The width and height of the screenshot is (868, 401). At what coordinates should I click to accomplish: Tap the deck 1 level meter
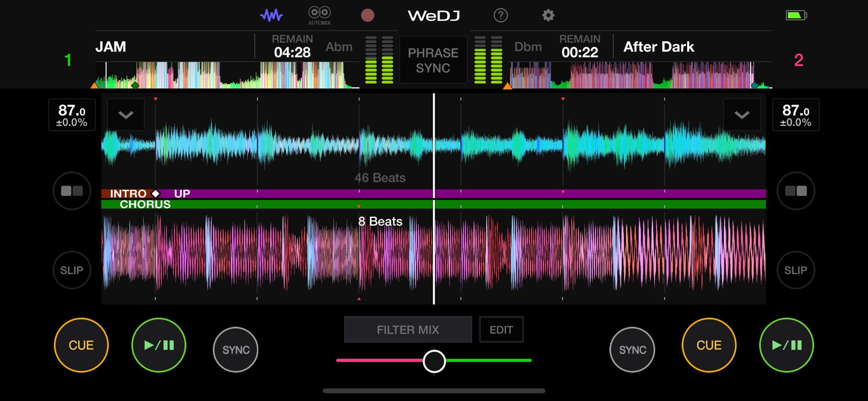point(379,60)
